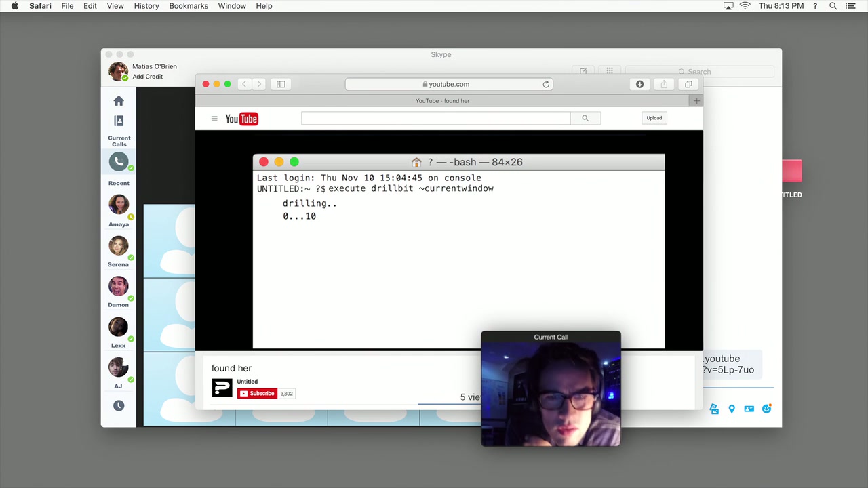Click terminal home folder title icon

pos(416,162)
